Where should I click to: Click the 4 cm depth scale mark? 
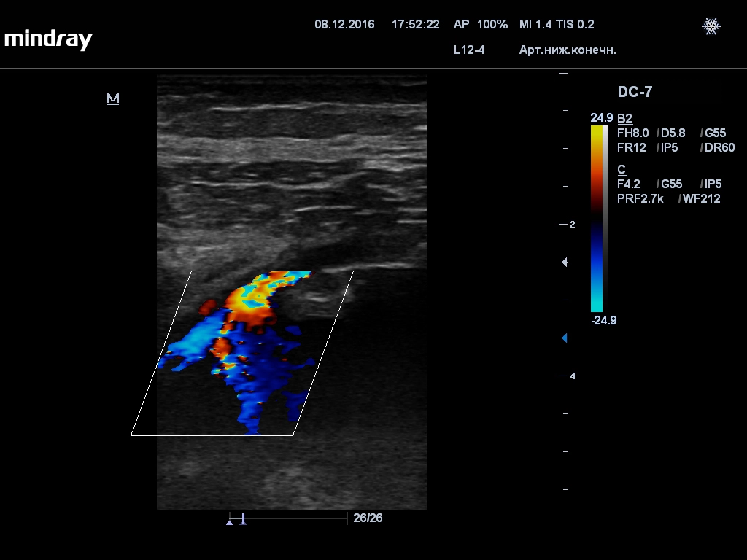tap(568, 376)
